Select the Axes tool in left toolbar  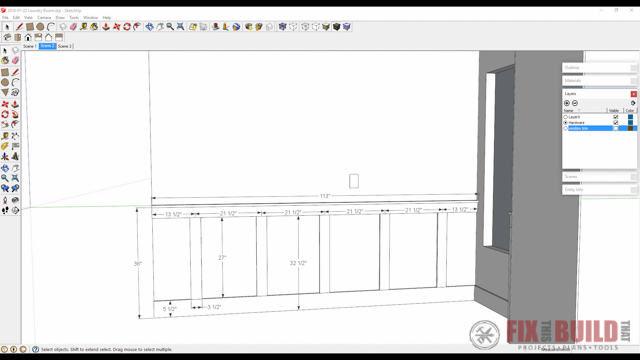(x=5, y=156)
